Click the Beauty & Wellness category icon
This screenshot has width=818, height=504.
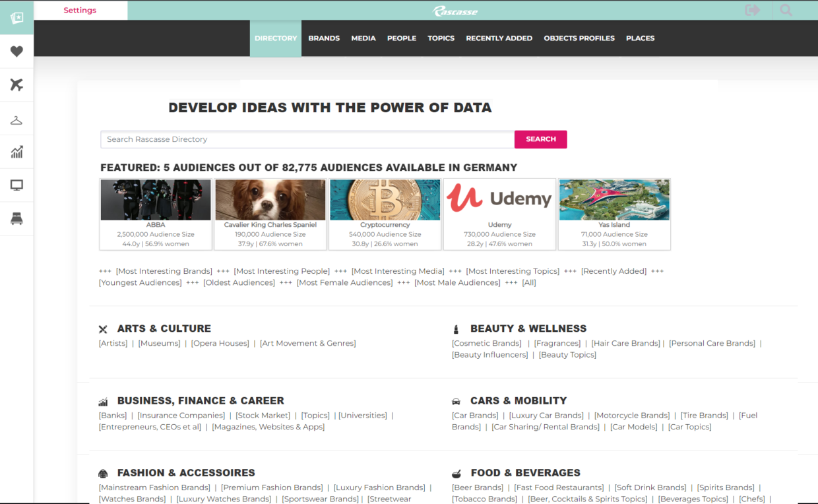click(456, 329)
